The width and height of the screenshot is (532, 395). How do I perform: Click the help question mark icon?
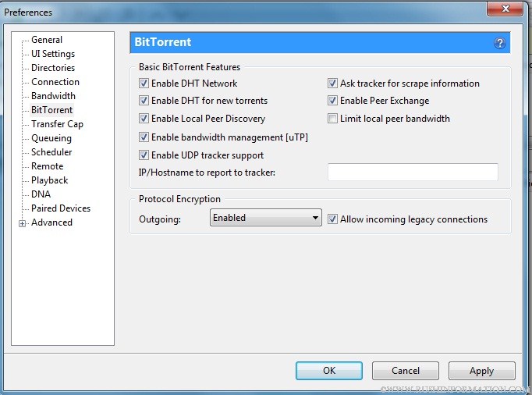500,43
